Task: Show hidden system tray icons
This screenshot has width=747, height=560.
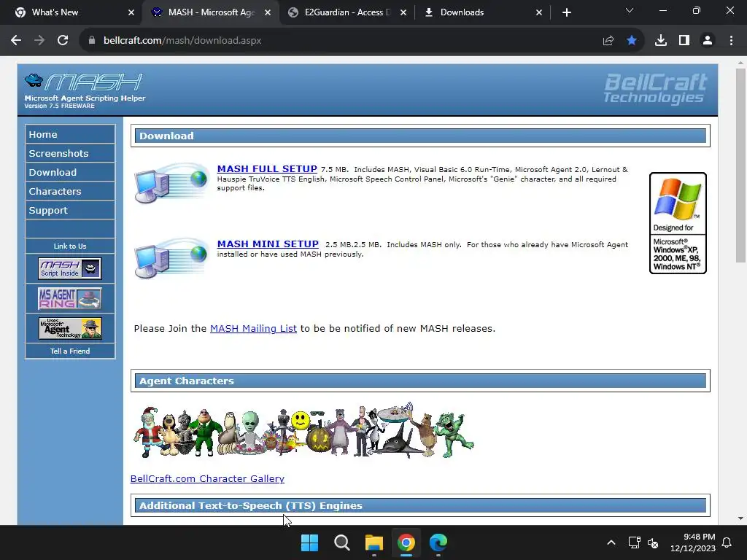Action: pyautogui.click(x=611, y=542)
